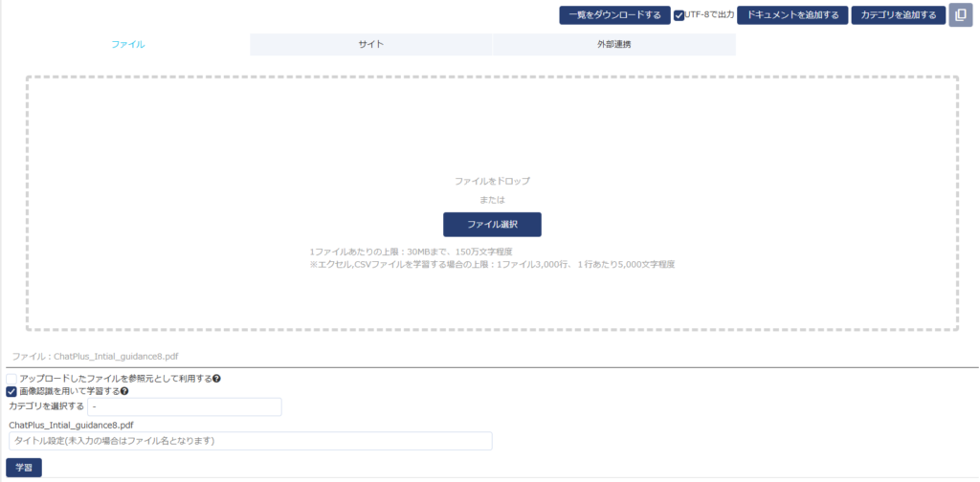Toggle the UTF-8で出力 checkbox
980x482 pixels.
pyautogui.click(x=679, y=15)
